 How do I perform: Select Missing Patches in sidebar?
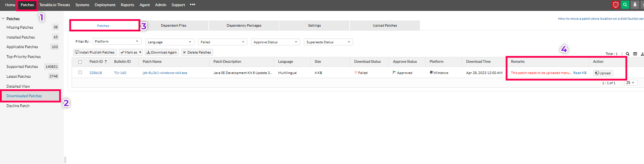point(20,27)
